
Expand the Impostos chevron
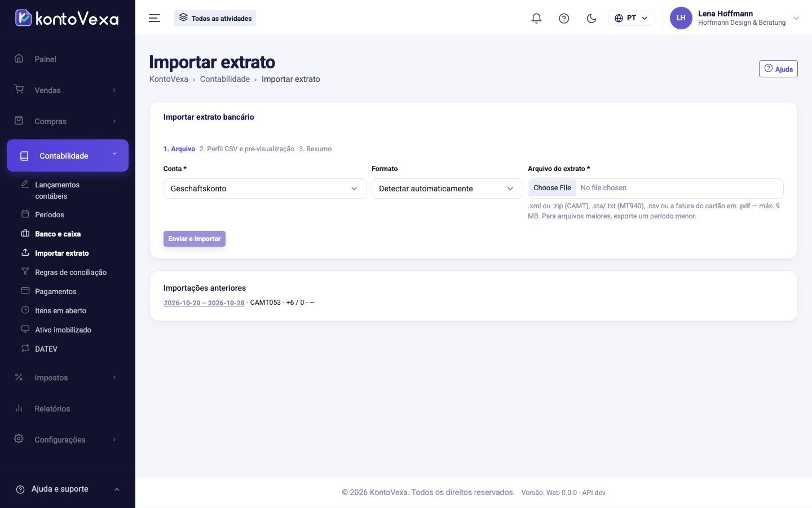tap(114, 378)
